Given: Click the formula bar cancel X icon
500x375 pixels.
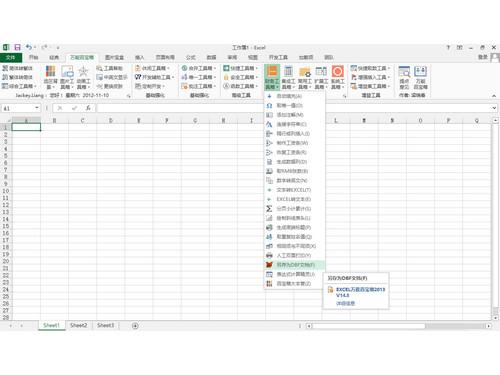Looking at the screenshot, I should pos(60,108).
